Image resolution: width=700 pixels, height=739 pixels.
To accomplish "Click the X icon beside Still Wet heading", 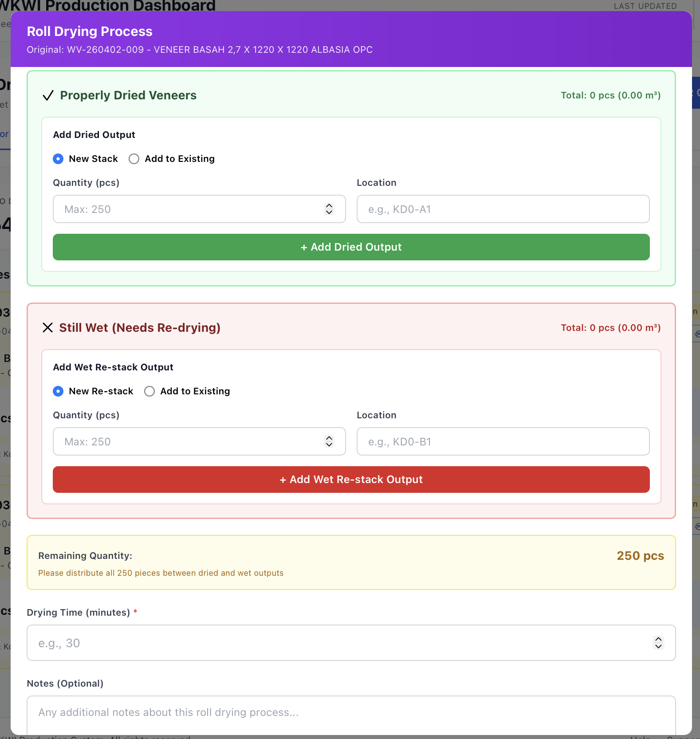I will (47, 328).
